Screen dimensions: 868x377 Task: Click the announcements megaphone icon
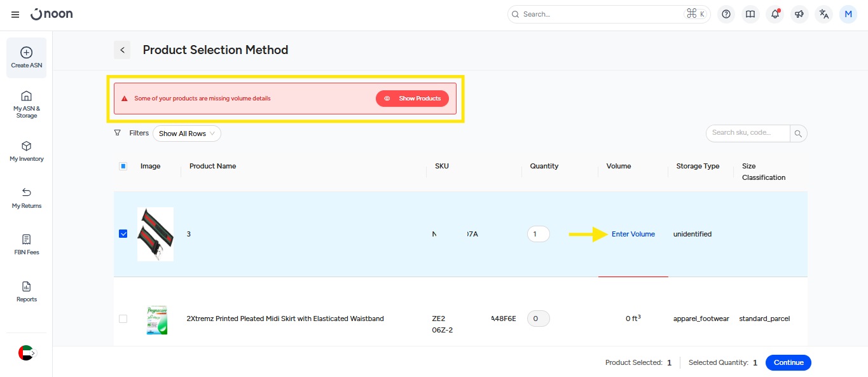click(x=799, y=14)
